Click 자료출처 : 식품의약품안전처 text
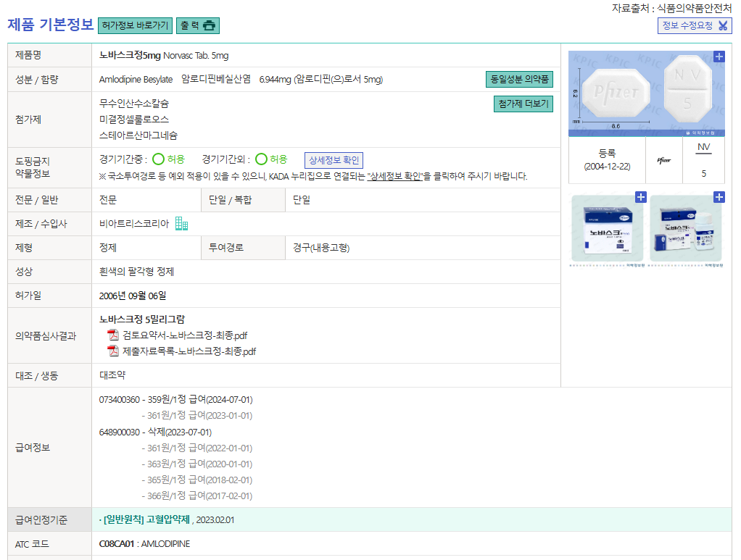This screenshot has width=741, height=560. [x=671, y=8]
